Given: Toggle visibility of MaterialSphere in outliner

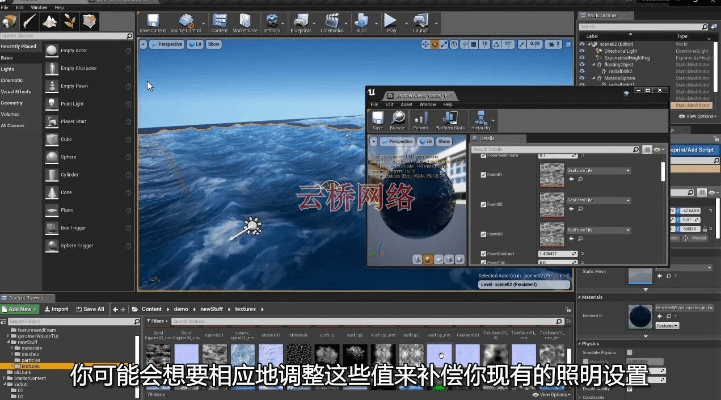Looking at the screenshot, I should (582, 78).
